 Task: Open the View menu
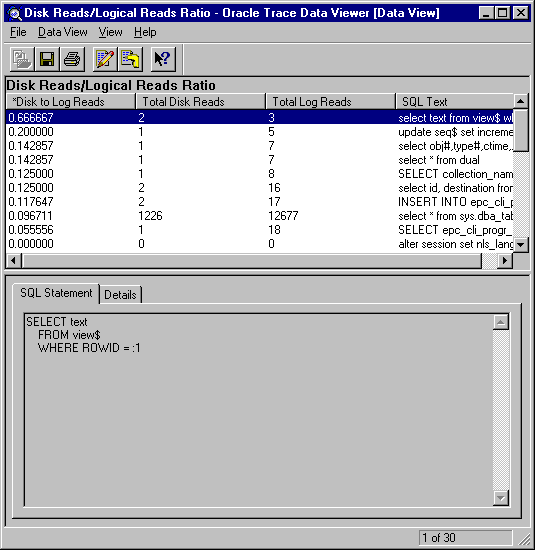tap(110, 32)
